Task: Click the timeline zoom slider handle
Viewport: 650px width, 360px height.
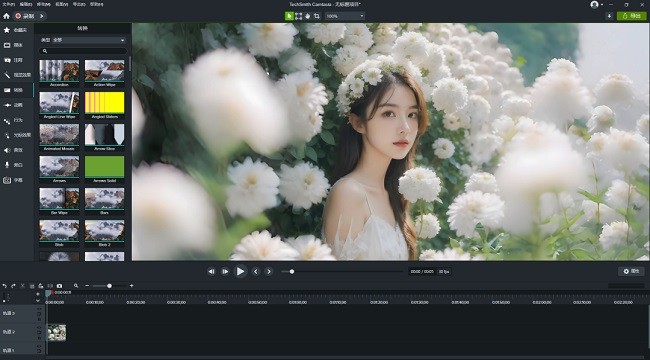Action: click(x=109, y=286)
